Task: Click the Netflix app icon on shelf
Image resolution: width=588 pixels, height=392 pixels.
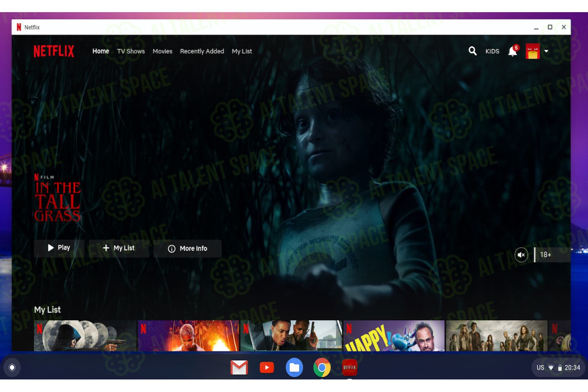Action: point(349,368)
